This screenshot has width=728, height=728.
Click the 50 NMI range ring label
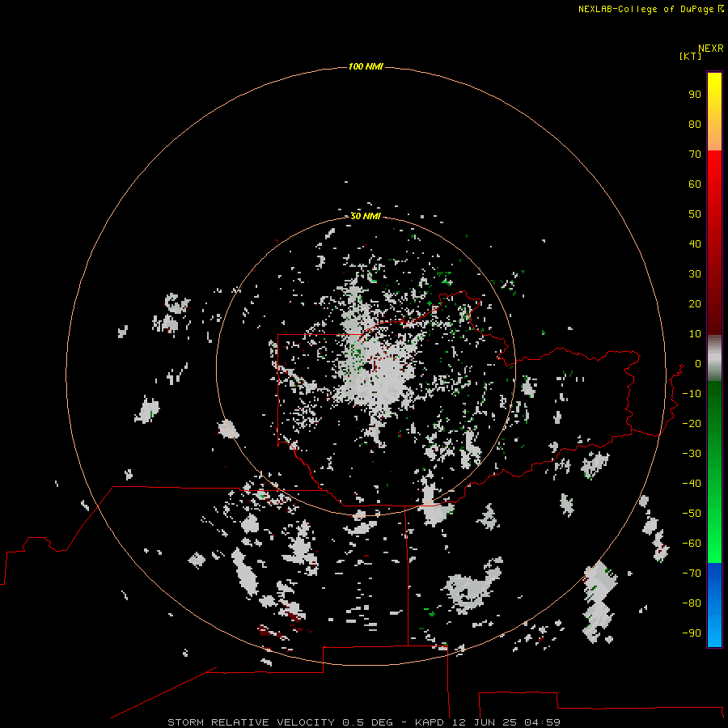point(366,216)
